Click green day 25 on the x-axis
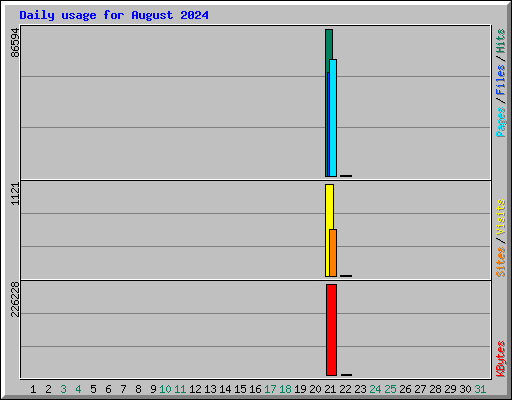The height and width of the screenshot is (400, 512). pyautogui.click(x=390, y=389)
